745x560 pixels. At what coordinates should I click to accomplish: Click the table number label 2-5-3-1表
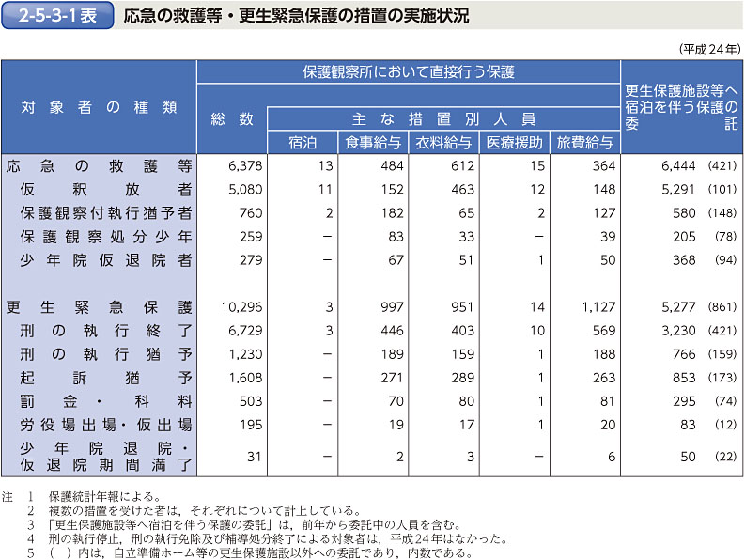click(57, 16)
